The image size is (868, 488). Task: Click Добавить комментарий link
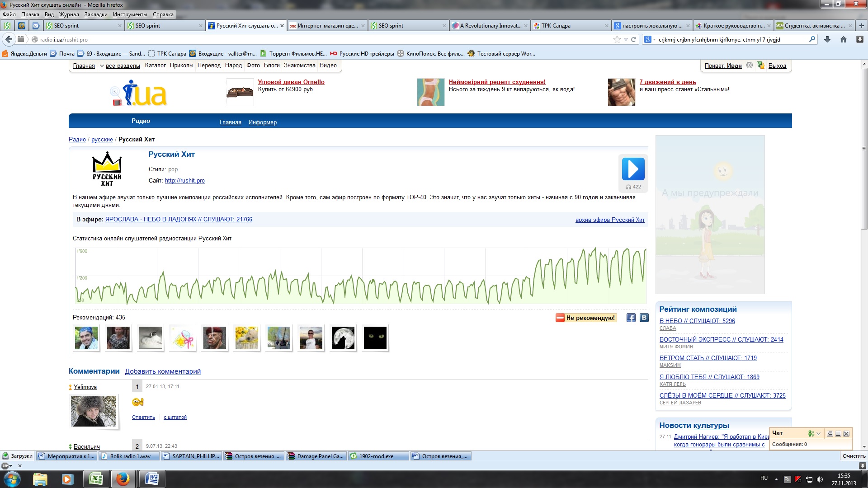point(163,371)
